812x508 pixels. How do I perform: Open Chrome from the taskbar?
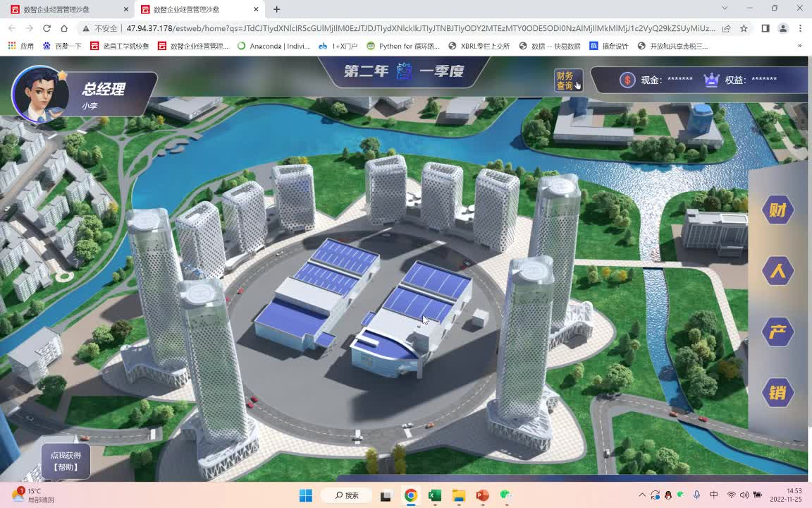(x=411, y=495)
